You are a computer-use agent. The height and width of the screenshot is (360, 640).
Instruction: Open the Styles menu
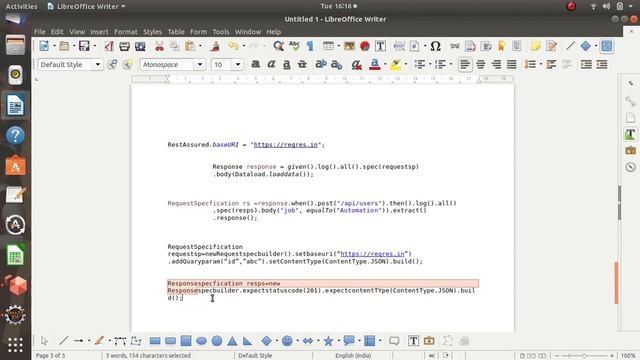coord(152,32)
